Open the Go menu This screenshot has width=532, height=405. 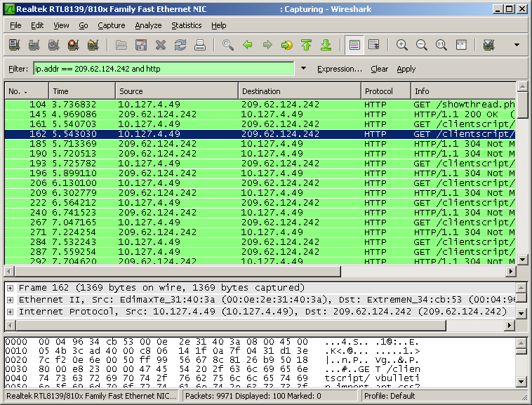[84, 25]
